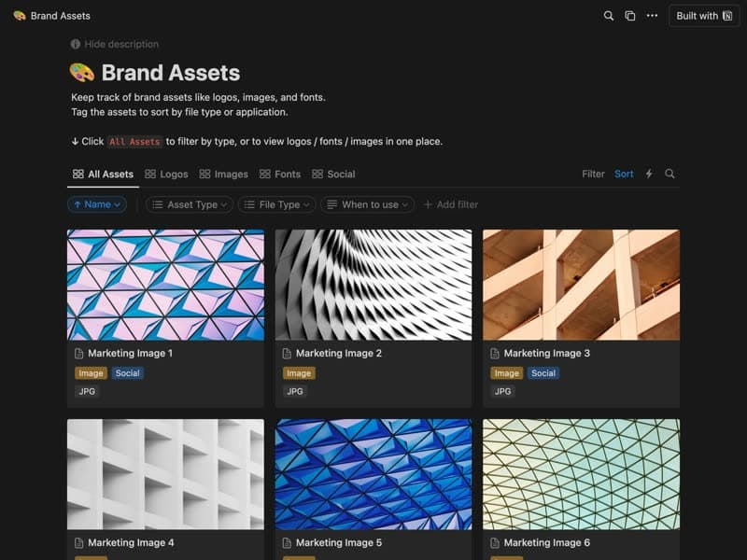This screenshot has height=560, width=747.
Task: Open the Marketing Image 1 thumbnail
Action: [x=166, y=285]
